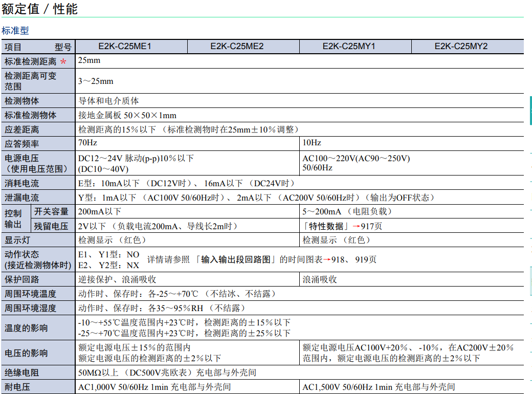The image size is (532, 394).
Task: Click cell DC12～24V 脉动(p-p)10%以下
Action: (136, 159)
